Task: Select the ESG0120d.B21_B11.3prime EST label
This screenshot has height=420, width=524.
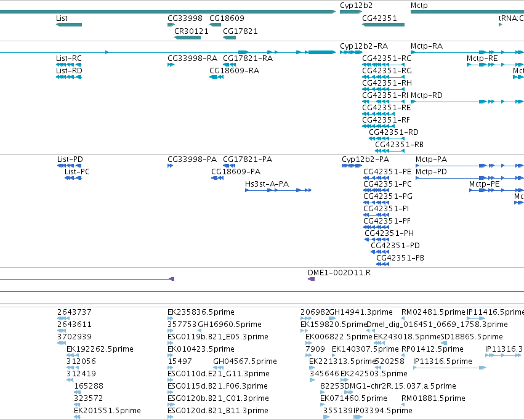Action: coord(218,411)
